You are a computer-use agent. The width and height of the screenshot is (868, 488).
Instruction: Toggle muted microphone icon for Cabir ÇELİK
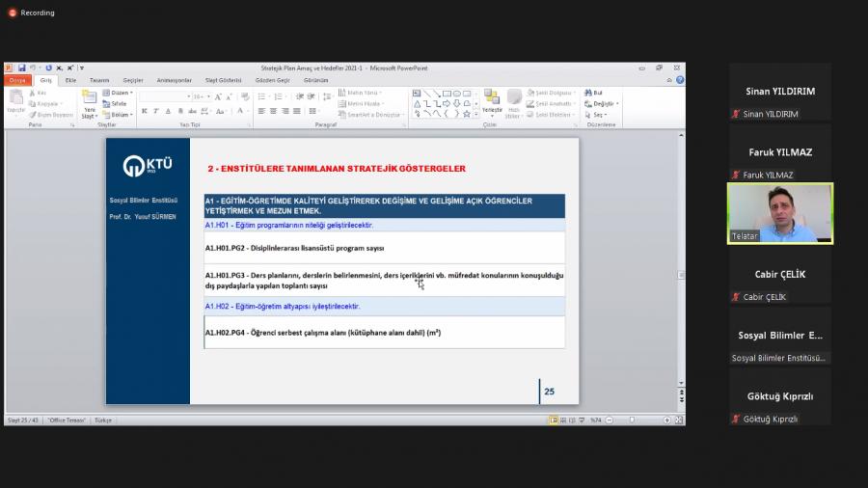736,297
